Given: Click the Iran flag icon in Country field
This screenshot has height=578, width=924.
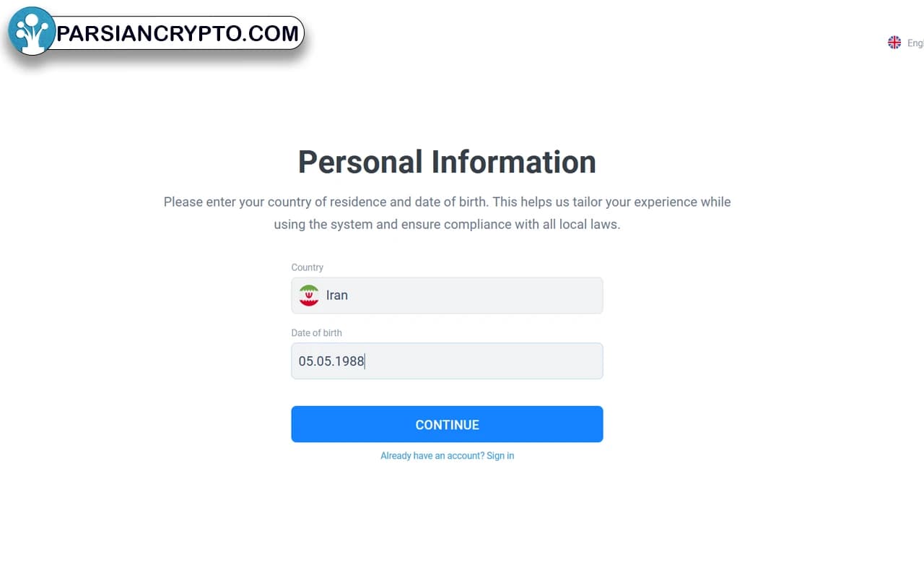Looking at the screenshot, I should [308, 295].
